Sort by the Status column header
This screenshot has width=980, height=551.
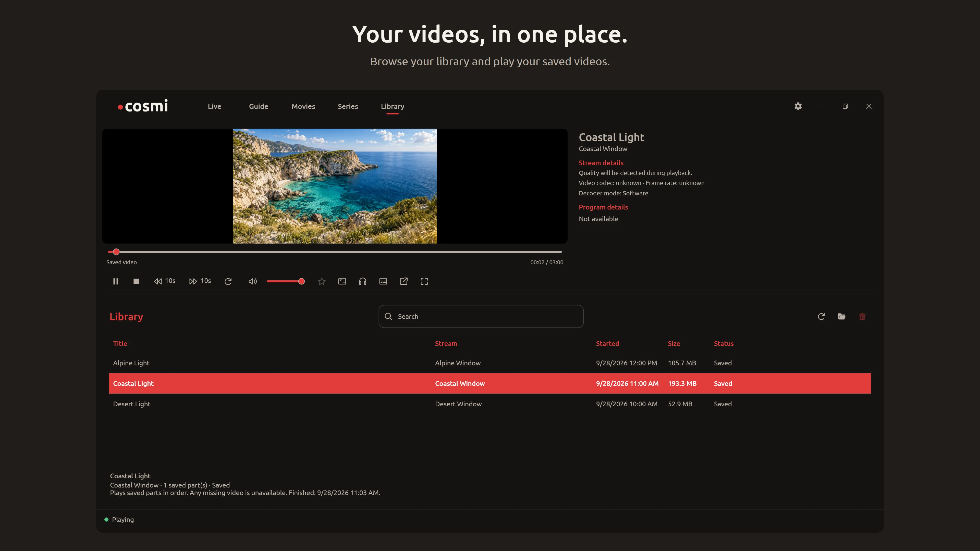coord(724,343)
